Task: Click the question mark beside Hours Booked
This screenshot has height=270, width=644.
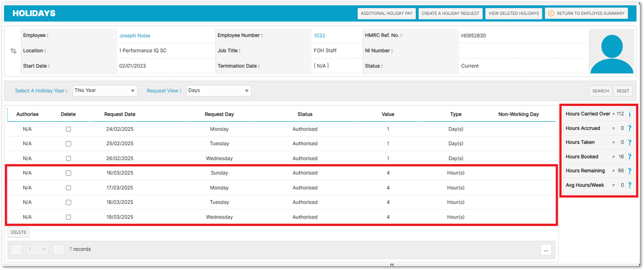Action: (x=629, y=156)
